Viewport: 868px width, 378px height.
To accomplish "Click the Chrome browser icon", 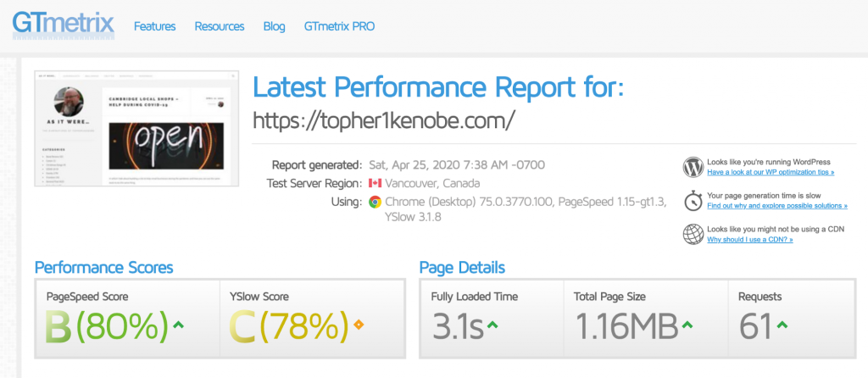I will click(375, 202).
